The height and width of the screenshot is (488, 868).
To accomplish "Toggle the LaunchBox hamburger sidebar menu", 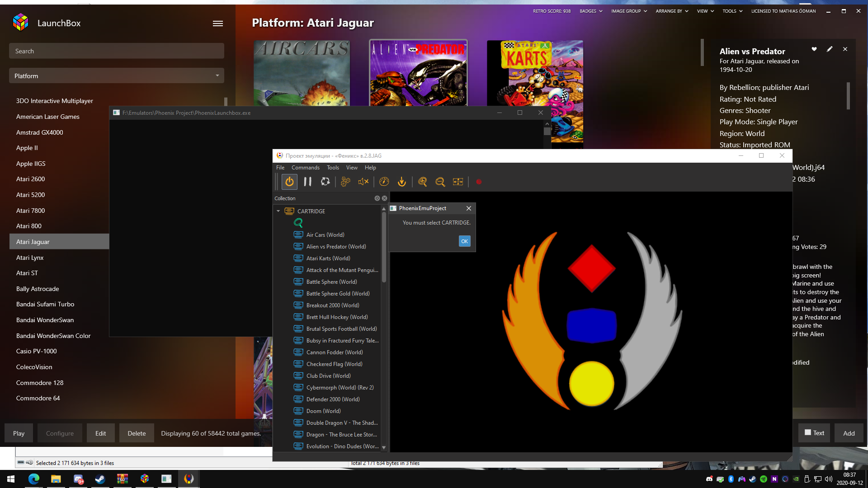I will 218,23.
